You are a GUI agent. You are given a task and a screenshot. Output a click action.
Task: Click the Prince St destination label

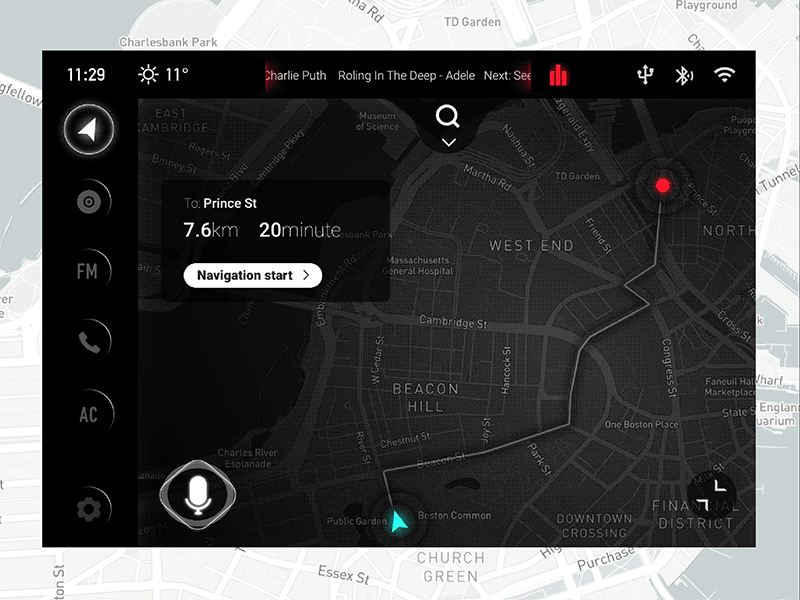click(x=228, y=203)
